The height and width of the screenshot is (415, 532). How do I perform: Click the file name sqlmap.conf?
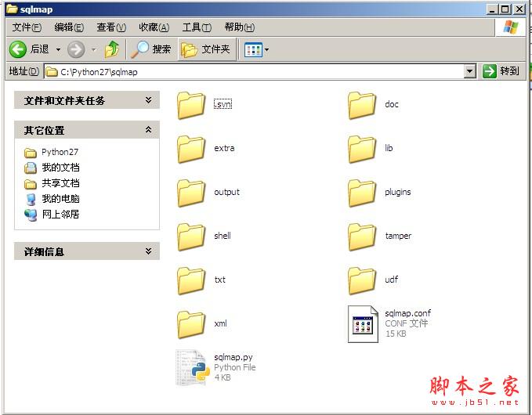coord(408,313)
